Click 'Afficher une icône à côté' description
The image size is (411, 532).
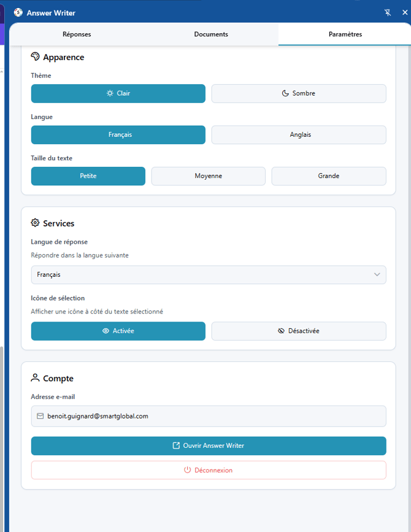coord(97,312)
